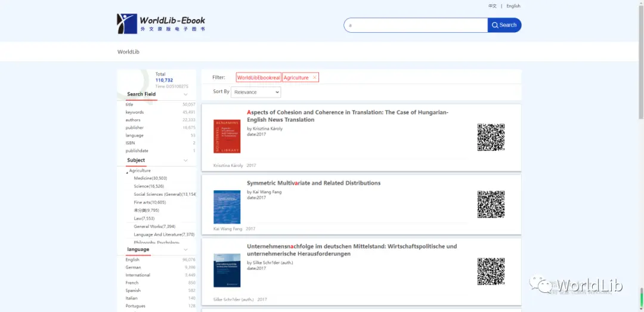The height and width of the screenshot is (312, 644).
Task: Collapse the Search Field section chevron
Action: tap(185, 94)
